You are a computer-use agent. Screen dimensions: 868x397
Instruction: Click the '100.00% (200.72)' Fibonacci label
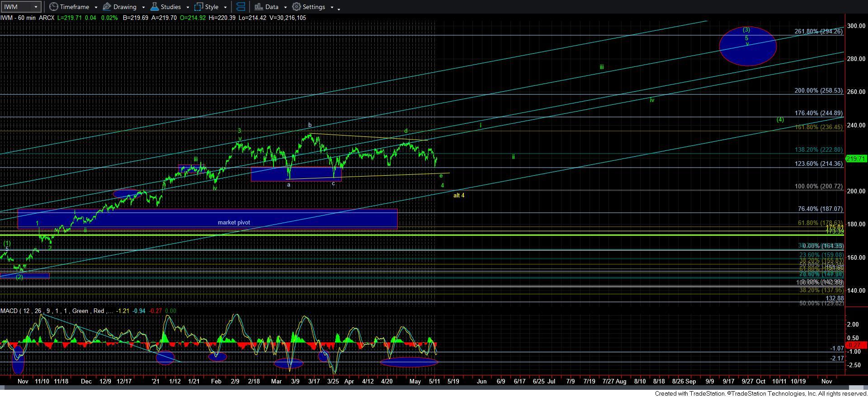(x=819, y=187)
